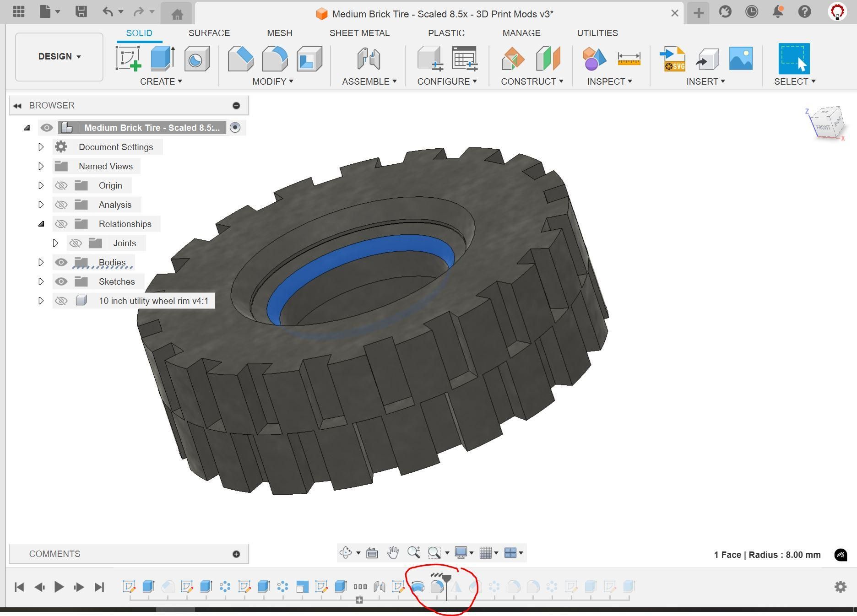This screenshot has height=616, width=857.
Task: Switch to the MANAGE tab
Action: 521,33
